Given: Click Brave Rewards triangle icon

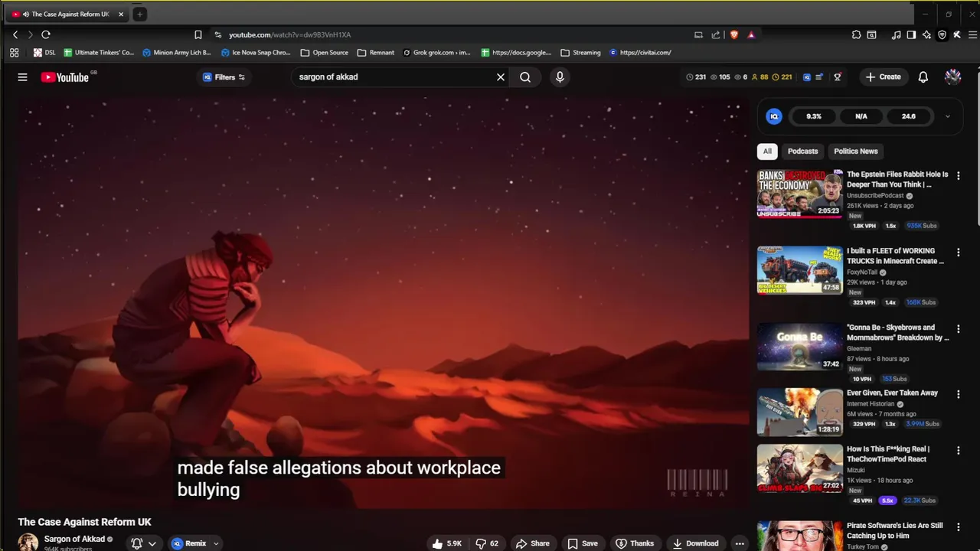Looking at the screenshot, I should click(751, 34).
